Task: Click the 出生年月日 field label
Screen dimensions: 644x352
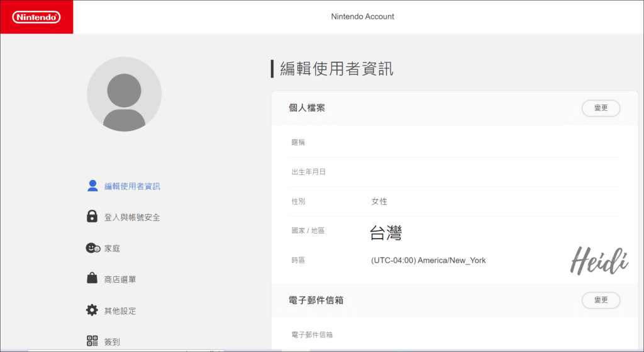Action: (x=308, y=172)
